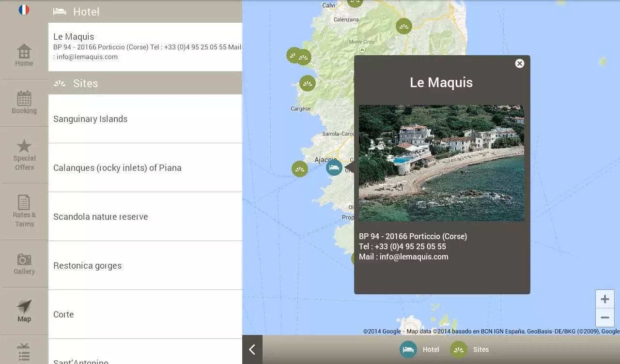Select Sant'Antonino in the sites list
This screenshot has width=620, height=364.
(x=145, y=352)
